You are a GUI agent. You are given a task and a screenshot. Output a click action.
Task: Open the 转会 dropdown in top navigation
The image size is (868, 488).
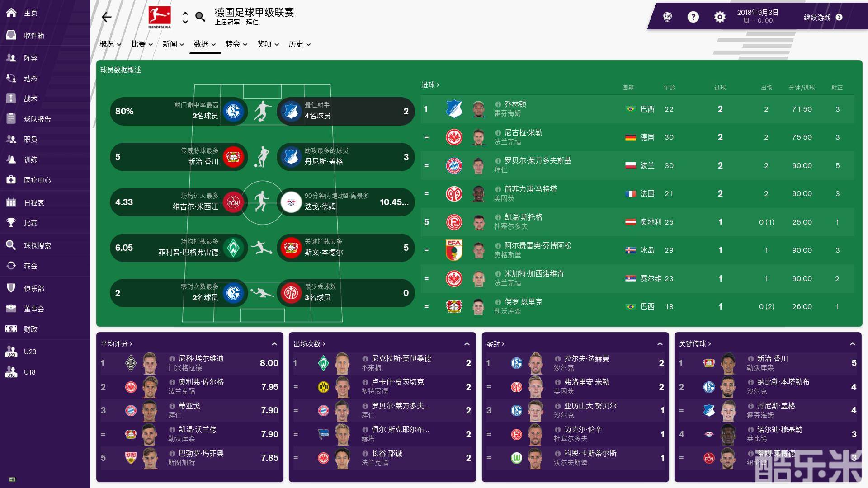(236, 44)
